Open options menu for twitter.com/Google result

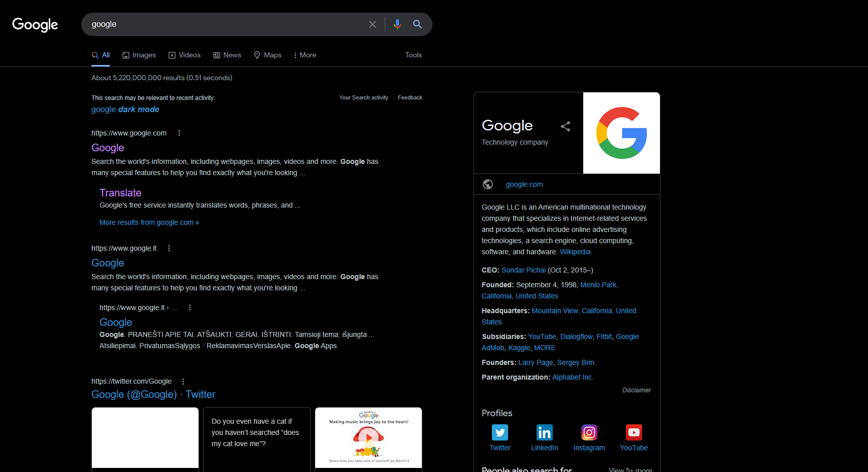pyautogui.click(x=183, y=381)
